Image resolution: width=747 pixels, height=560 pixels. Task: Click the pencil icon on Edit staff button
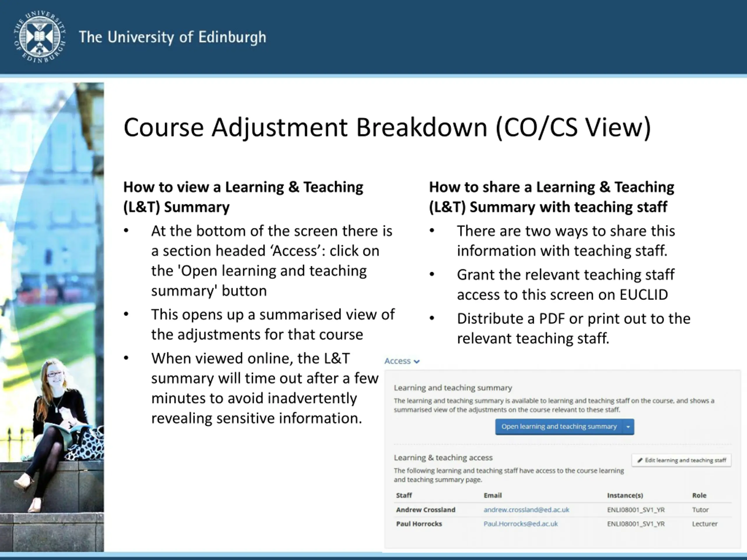click(640, 460)
